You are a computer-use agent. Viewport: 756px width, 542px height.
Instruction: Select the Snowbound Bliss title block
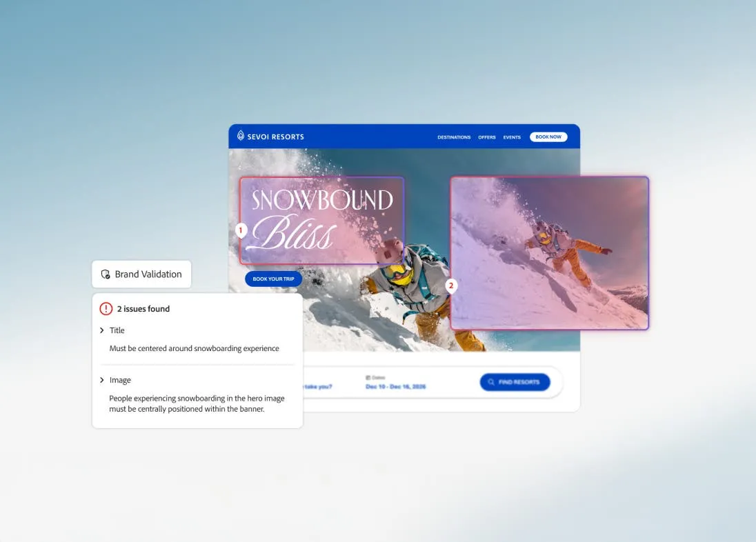point(321,221)
